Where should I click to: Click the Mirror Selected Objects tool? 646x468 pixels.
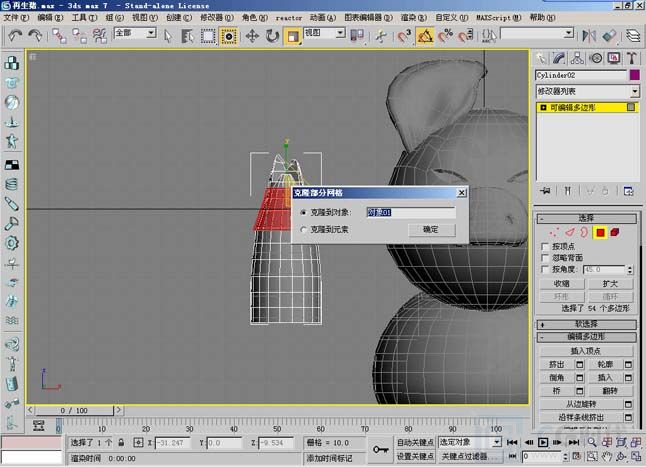click(x=589, y=36)
